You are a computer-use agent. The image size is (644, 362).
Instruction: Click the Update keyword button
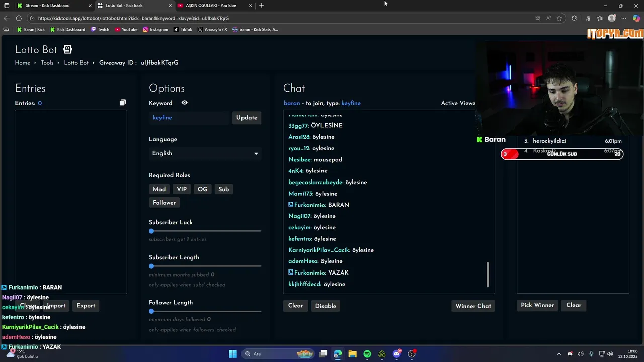coord(247,117)
